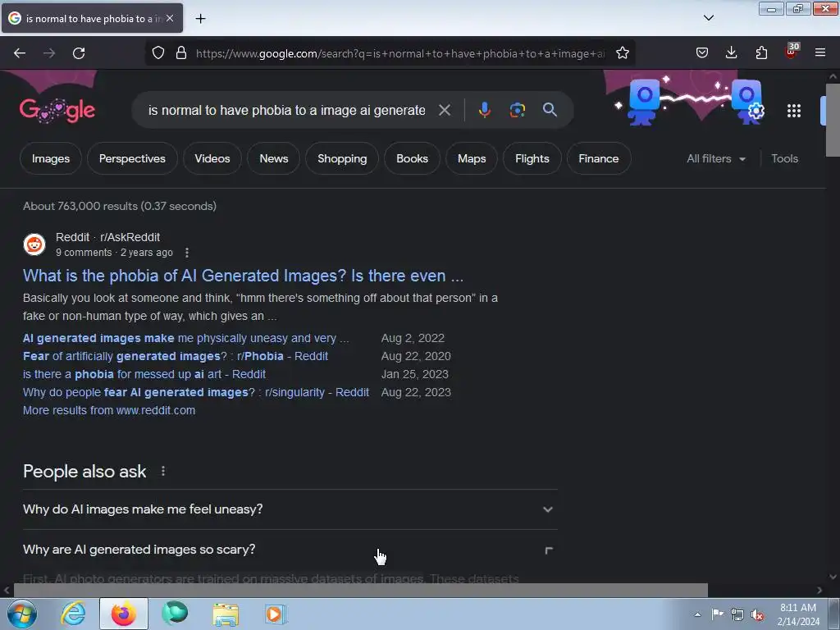840x630 pixels.
Task: Collapse 'Why are AI generated images so scary?' question
Action: pyautogui.click(x=290, y=550)
